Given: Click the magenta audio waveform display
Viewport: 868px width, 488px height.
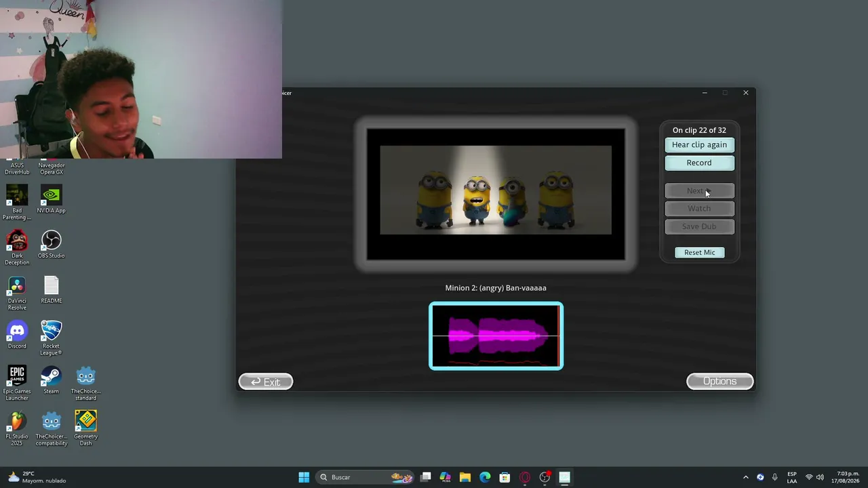Looking at the screenshot, I should [x=496, y=336].
